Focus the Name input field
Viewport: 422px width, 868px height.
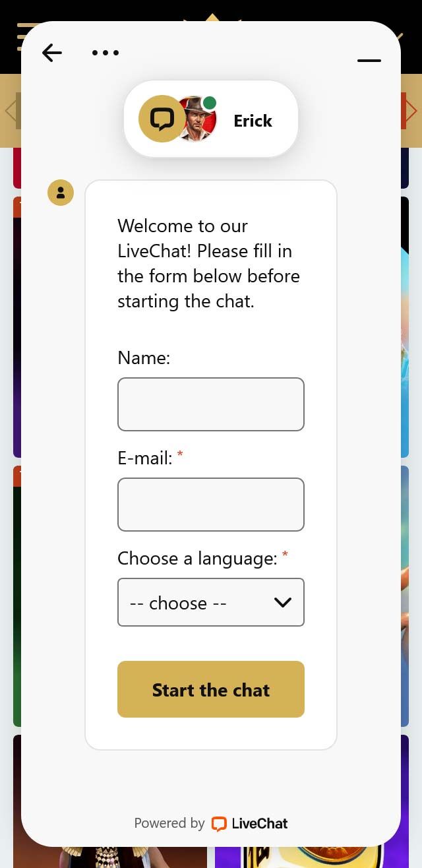point(211,404)
